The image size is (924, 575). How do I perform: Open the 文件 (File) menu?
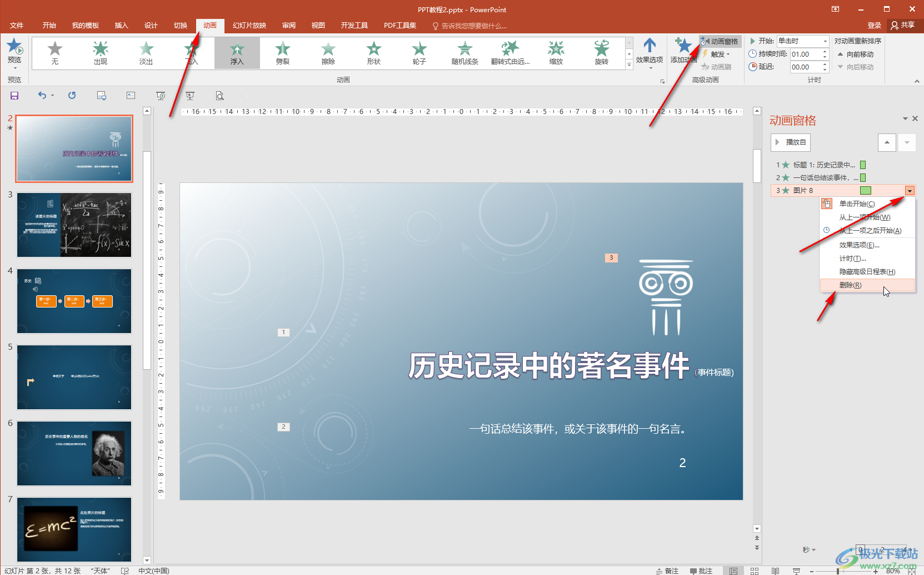(17, 26)
